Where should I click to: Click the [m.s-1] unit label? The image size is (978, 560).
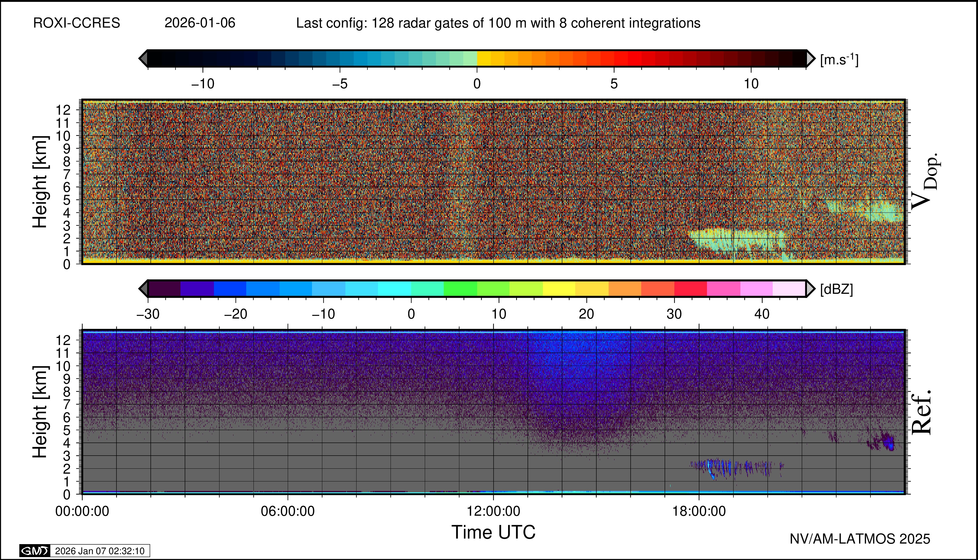click(x=839, y=60)
